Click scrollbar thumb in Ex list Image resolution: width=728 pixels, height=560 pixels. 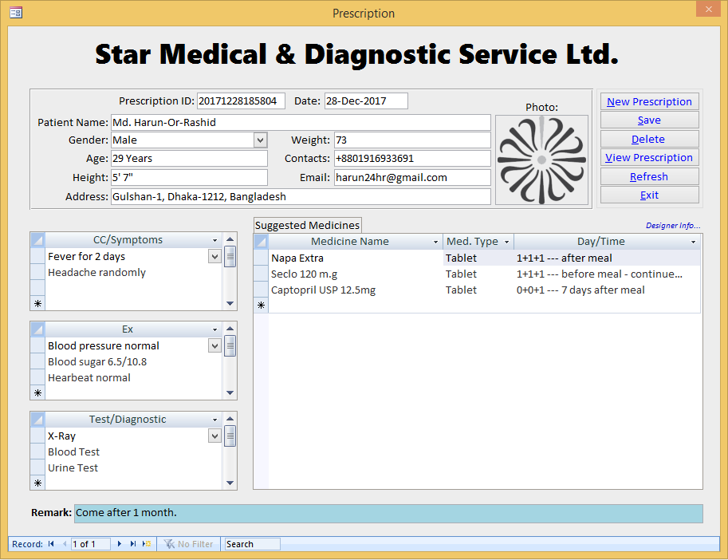230,346
